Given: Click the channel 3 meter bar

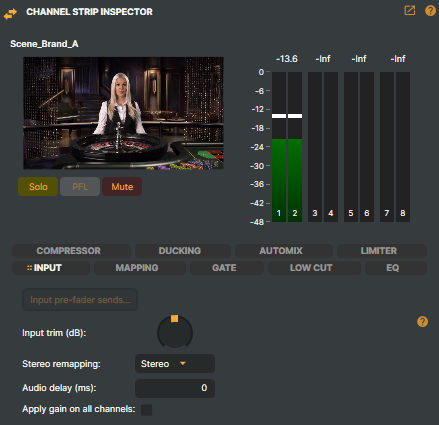Looking at the screenshot, I should click(x=315, y=147).
